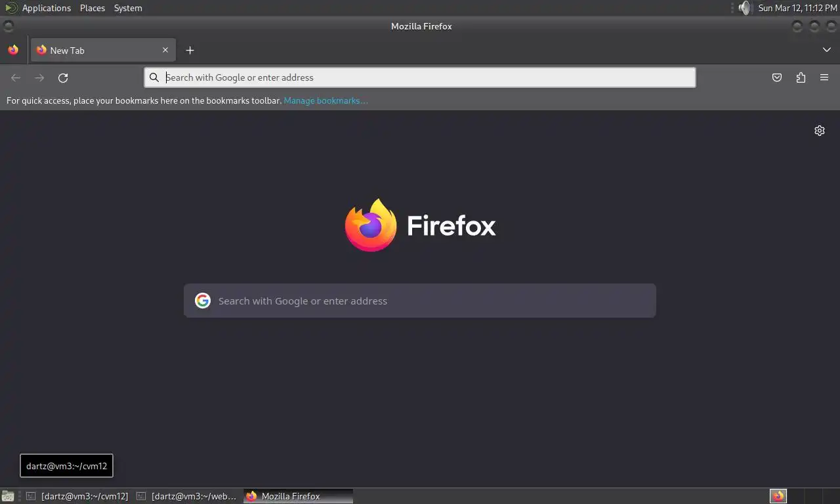Open the clock showing Sun Mar 12
The height and width of the screenshot is (504, 840).
coord(797,8)
